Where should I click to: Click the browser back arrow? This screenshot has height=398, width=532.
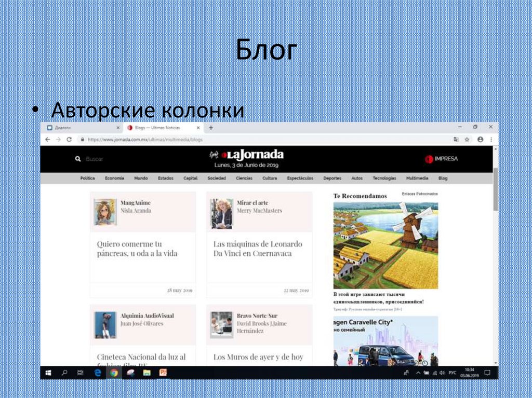(47, 140)
